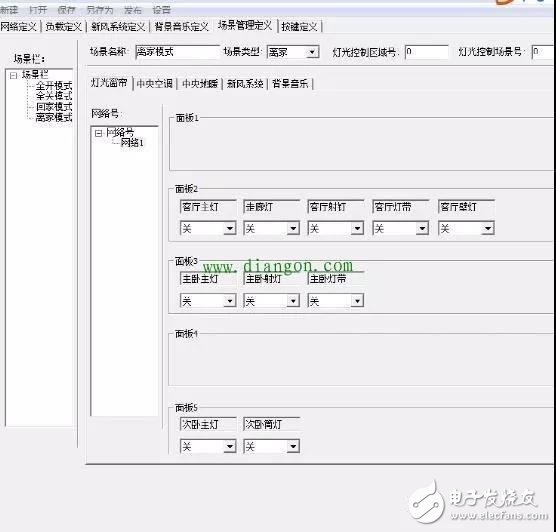556x532 pixels.
Task: Open the 中央地暖 sub-tab
Action: [x=200, y=84]
